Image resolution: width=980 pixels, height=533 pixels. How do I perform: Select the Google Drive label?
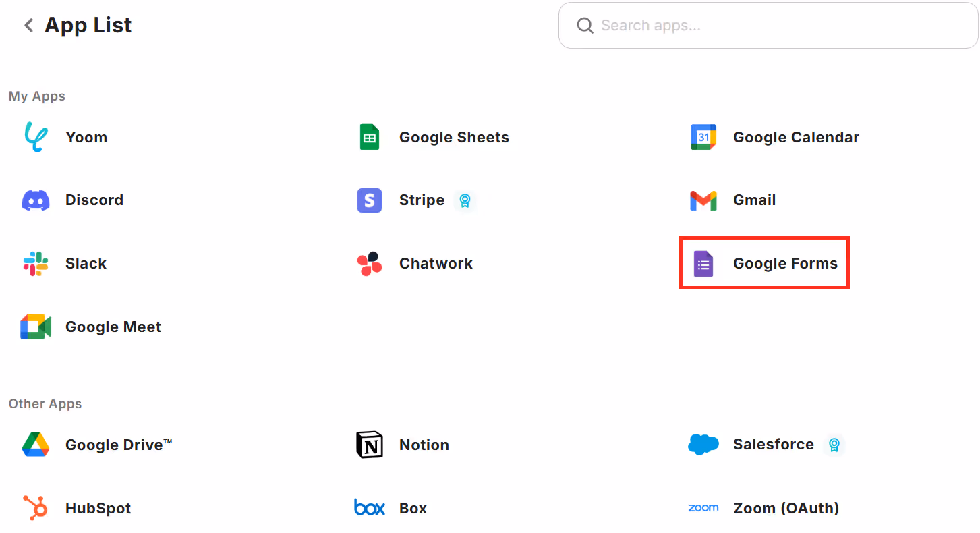pos(119,445)
